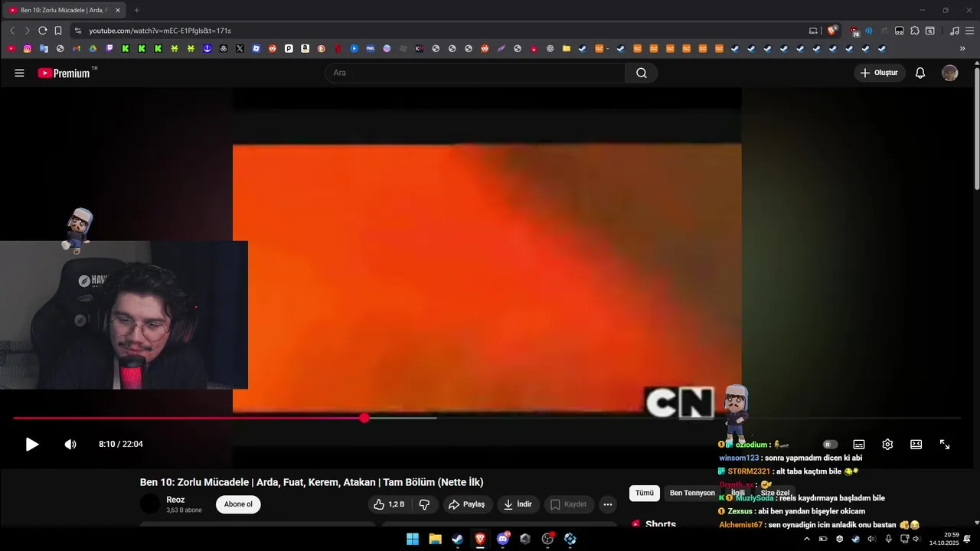Open the Brave main menu hamburger
Image resolution: width=980 pixels, height=551 pixels.
[969, 31]
